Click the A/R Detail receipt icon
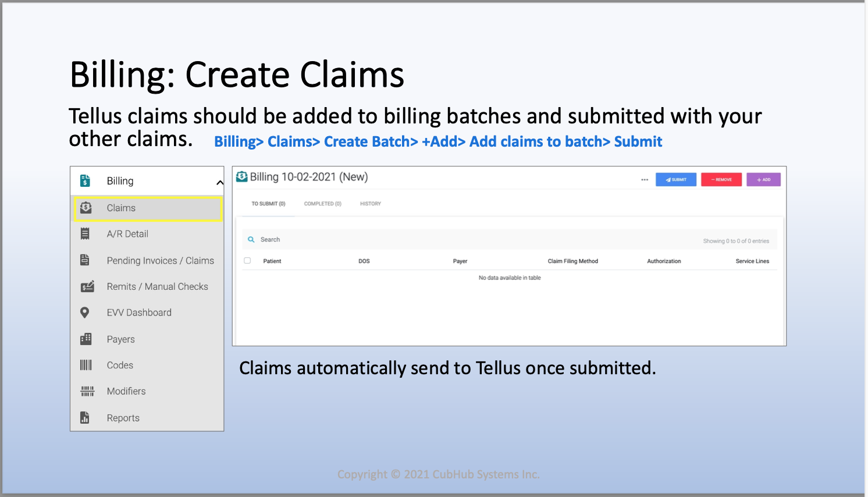The image size is (868, 497). (x=85, y=234)
